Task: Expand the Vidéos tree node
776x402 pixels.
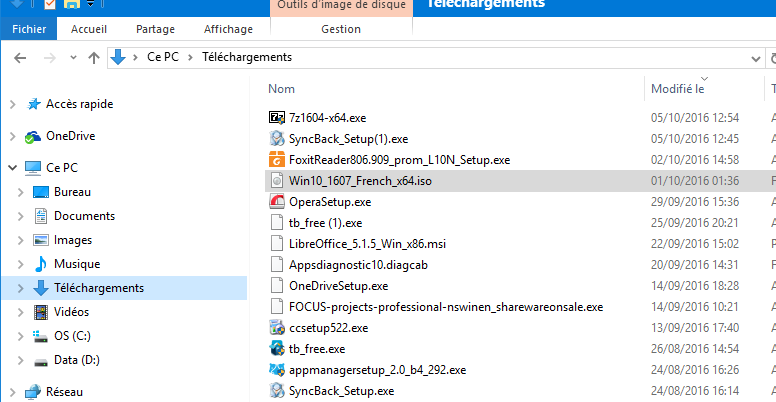Action: (21, 312)
